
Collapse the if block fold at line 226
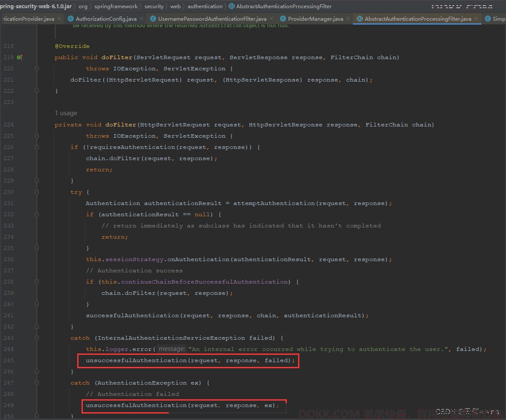(x=37, y=147)
